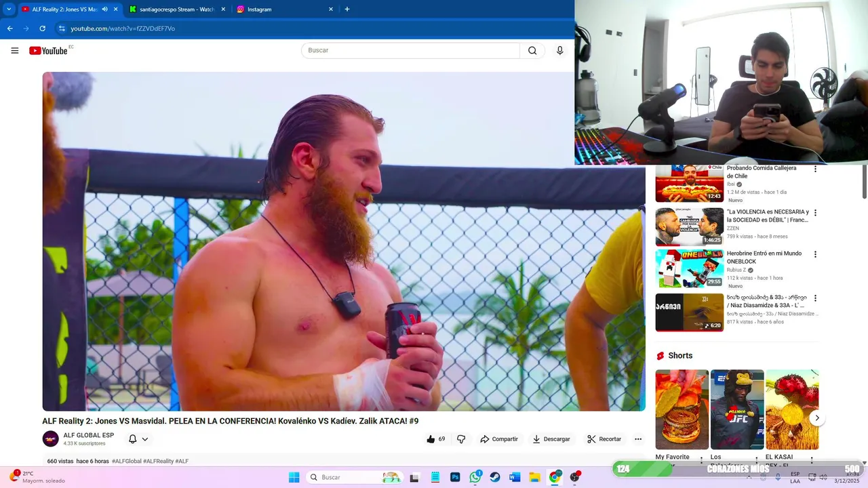The image size is (868, 488).
Task: Open Steam from the taskbar
Action: point(495,477)
